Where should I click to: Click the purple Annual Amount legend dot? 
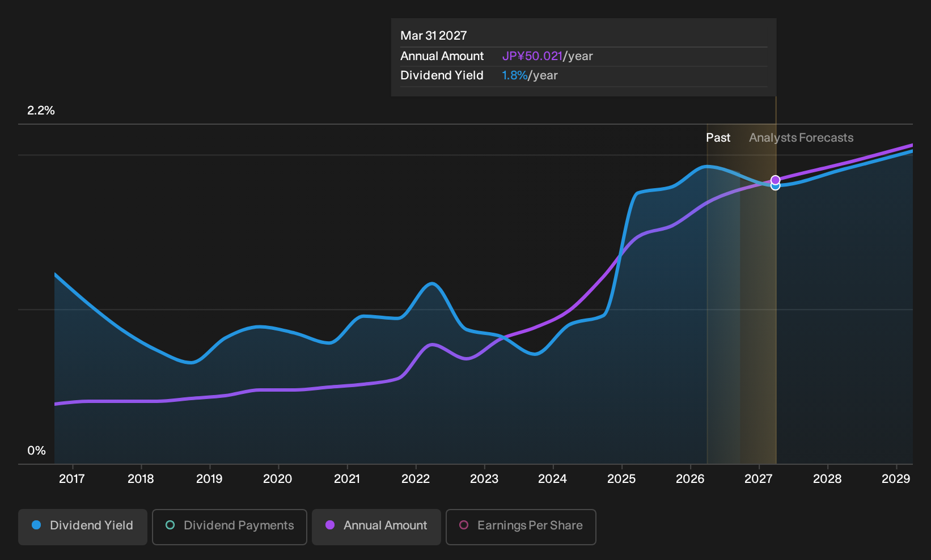(330, 525)
